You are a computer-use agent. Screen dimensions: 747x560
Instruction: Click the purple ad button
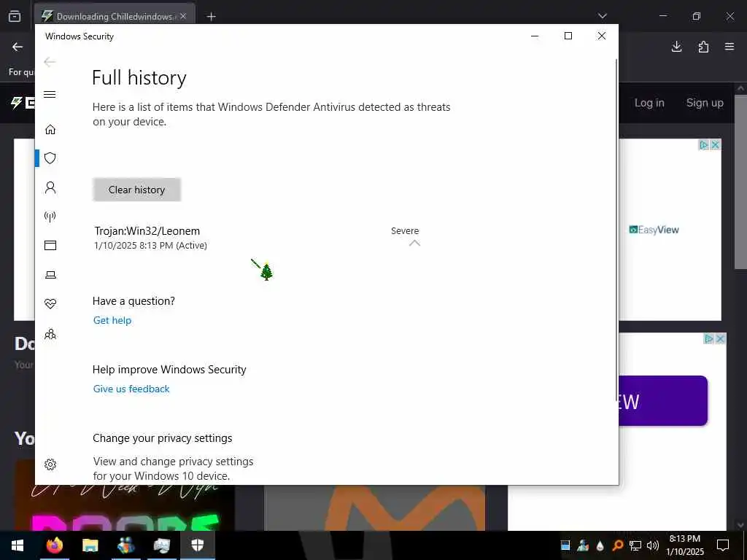click(663, 400)
